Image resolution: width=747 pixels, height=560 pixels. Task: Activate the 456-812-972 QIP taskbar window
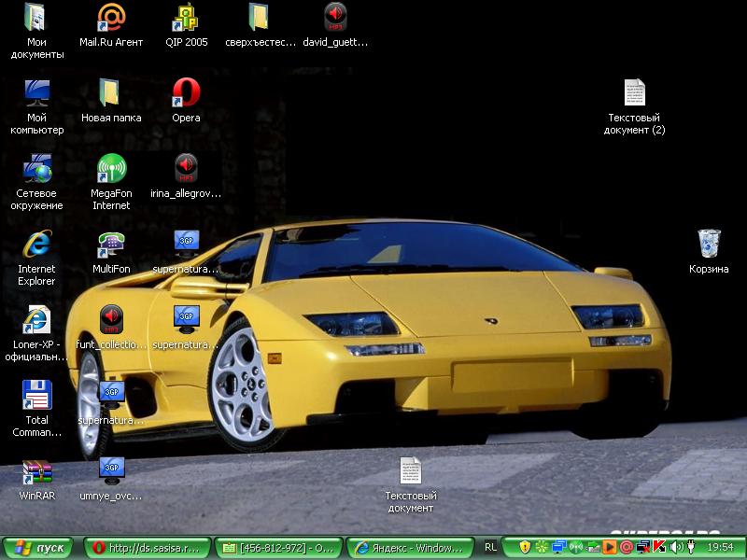click(x=278, y=548)
